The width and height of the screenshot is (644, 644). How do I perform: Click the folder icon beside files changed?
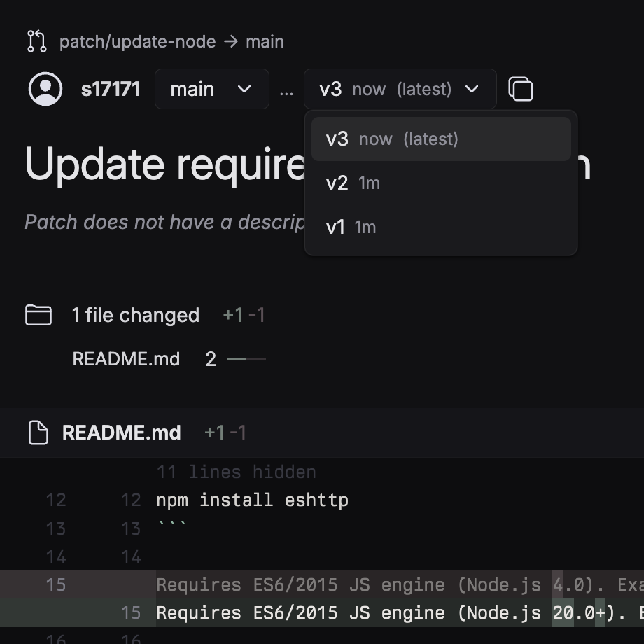coord(38,315)
